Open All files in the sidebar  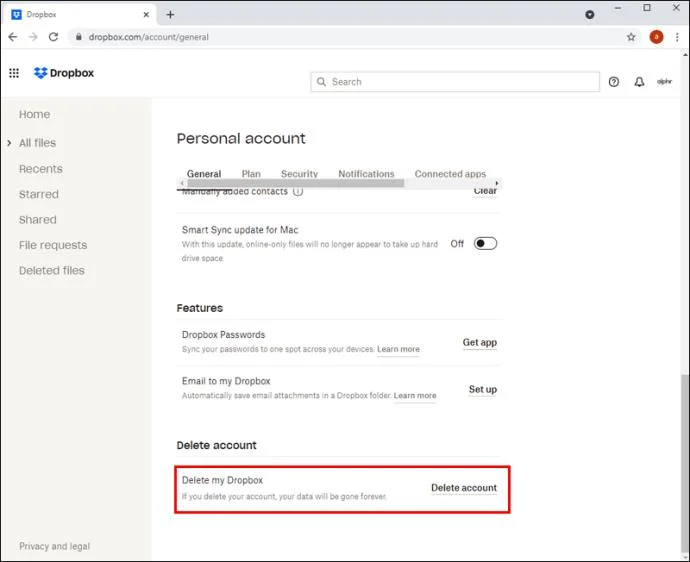point(37,143)
